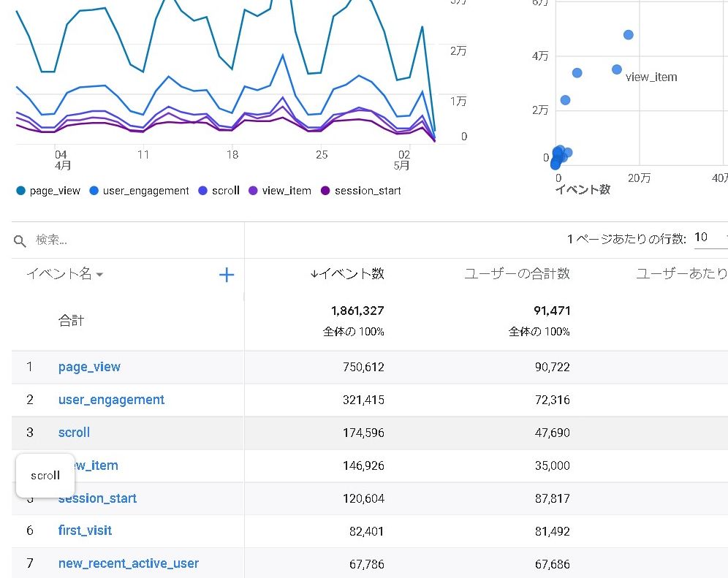This screenshot has width=728, height=578.
Task: Click the blue plus add dimension icon
Action: [227, 275]
